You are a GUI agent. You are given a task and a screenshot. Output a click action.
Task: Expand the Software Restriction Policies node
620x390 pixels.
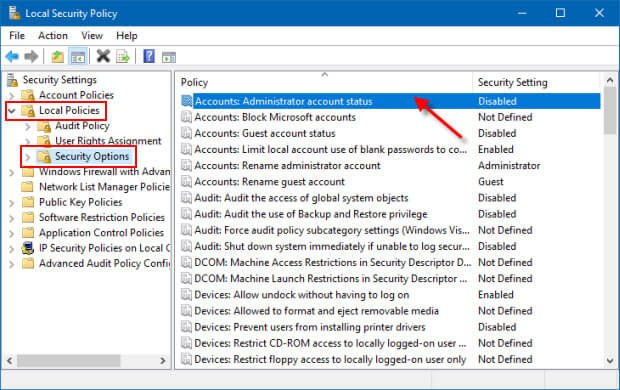12,218
